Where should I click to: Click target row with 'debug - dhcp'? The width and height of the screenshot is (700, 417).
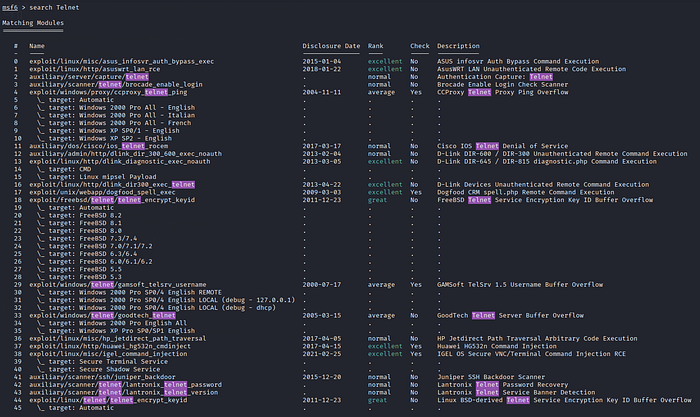click(156, 308)
